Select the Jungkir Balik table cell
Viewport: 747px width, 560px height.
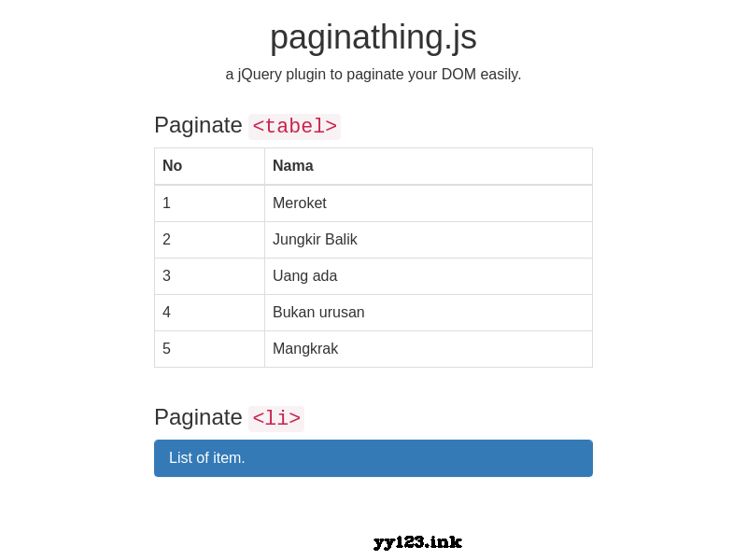pyautogui.click(x=429, y=240)
